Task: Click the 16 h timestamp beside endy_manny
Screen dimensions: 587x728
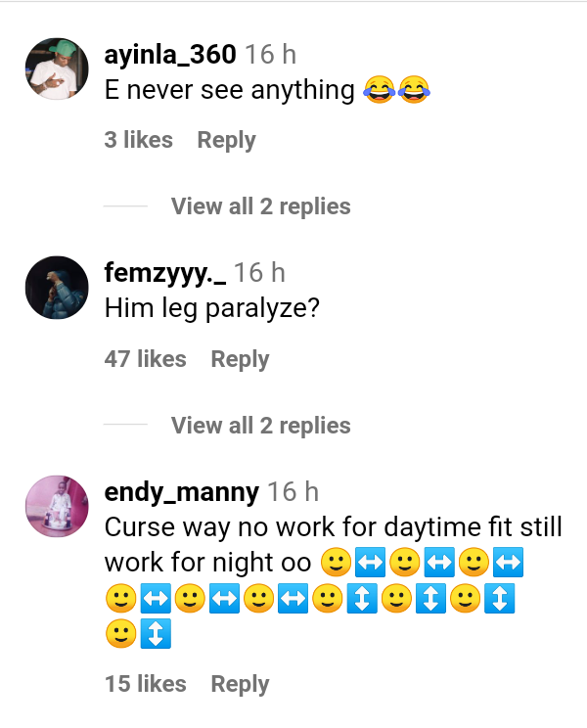Action: pos(293,491)
